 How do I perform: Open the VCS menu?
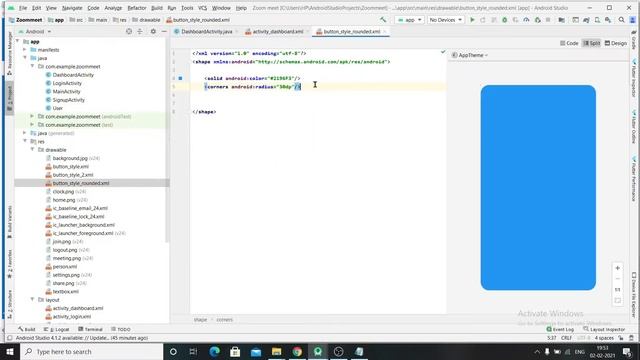click(x=202, y=8)
